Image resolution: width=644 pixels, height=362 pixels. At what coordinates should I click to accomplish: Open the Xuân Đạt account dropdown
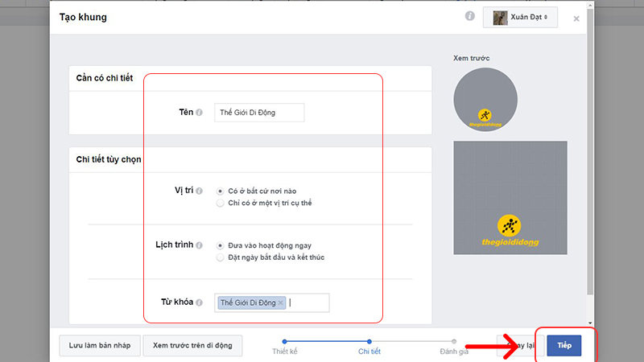point(520,17)
